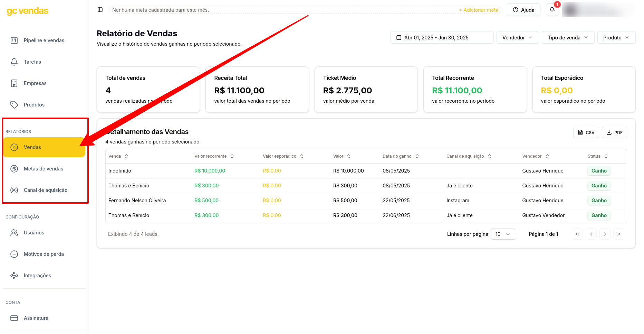This screenshot has height=334, width=644.
Task: Click Ganho status in Indefinido row
Action: [x=599, y=171]
